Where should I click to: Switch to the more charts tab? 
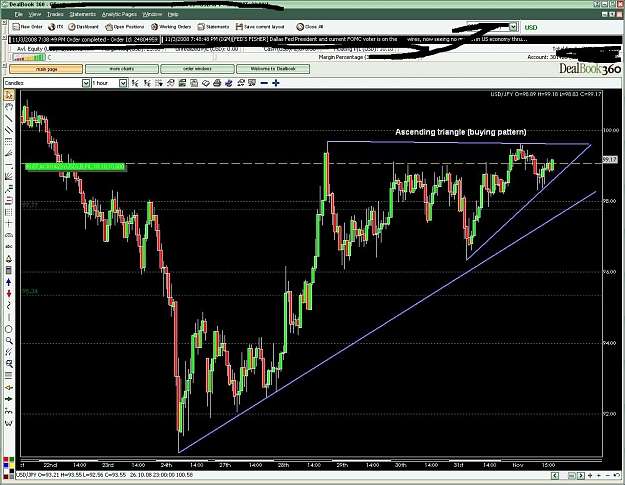tap(122, 69)
